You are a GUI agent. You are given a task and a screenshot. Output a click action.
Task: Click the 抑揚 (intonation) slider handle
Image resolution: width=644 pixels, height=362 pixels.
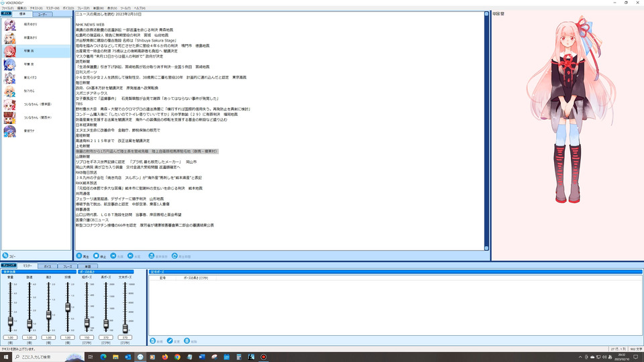point(68,307)
